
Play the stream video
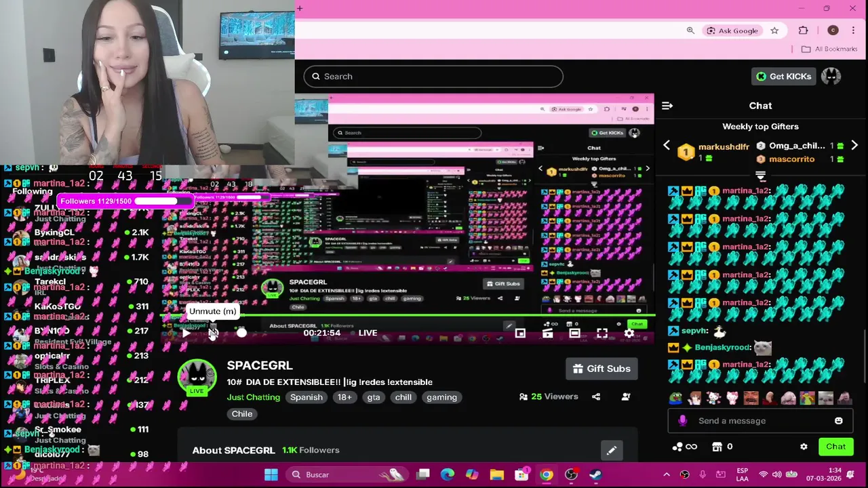[186, 333]
